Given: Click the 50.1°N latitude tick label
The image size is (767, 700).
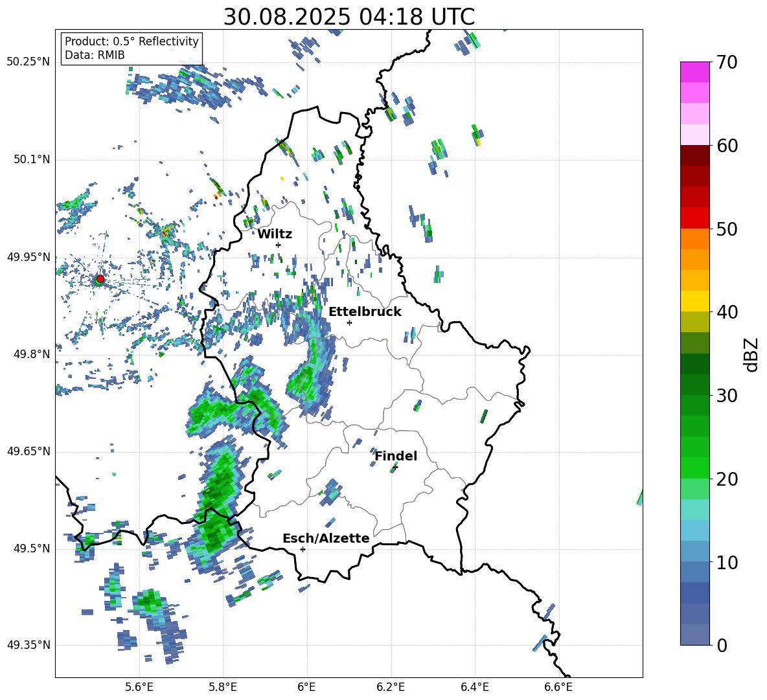Looking at the screenshot, I should 31,159.
